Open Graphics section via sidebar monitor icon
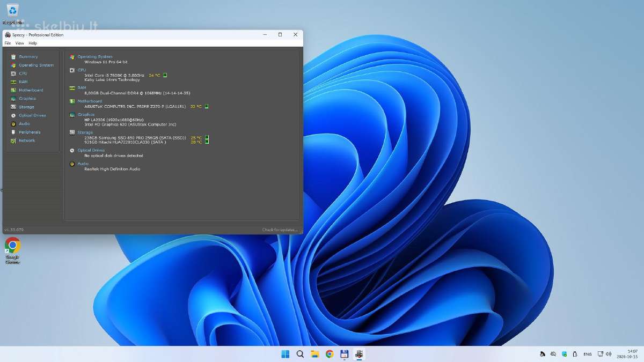 pos(13,99)
